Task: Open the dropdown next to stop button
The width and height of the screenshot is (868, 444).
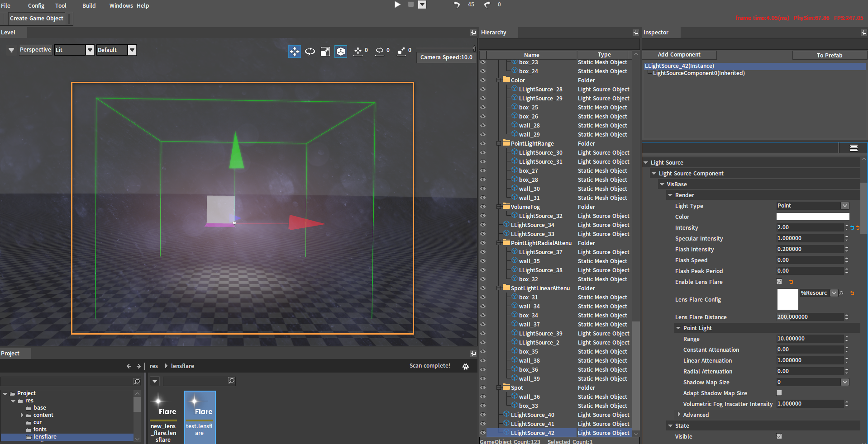Action: pyautogui.click(x=422, y=5)
